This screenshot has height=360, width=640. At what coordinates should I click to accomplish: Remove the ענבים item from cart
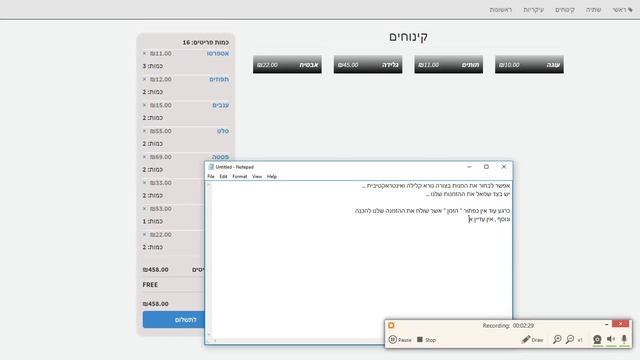144,105
